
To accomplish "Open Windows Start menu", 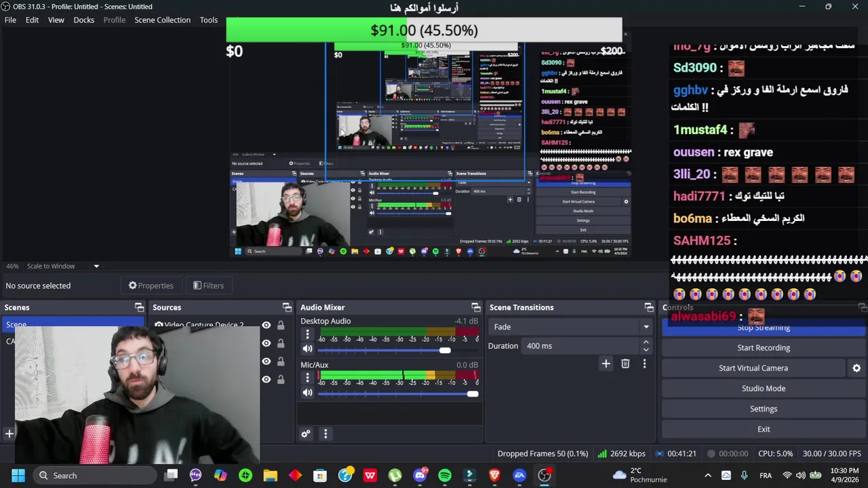I will (x=18, y=475).
